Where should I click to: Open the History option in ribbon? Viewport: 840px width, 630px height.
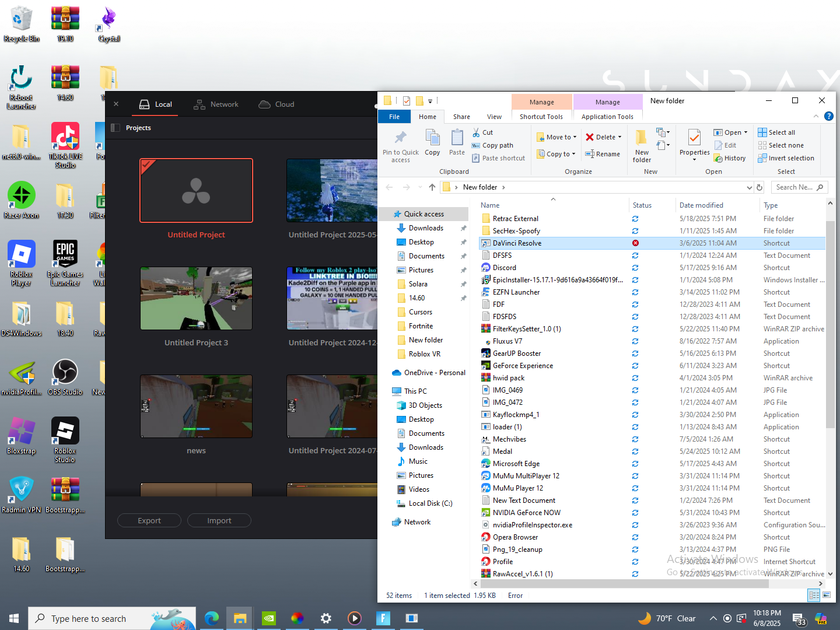coord(730,158)
